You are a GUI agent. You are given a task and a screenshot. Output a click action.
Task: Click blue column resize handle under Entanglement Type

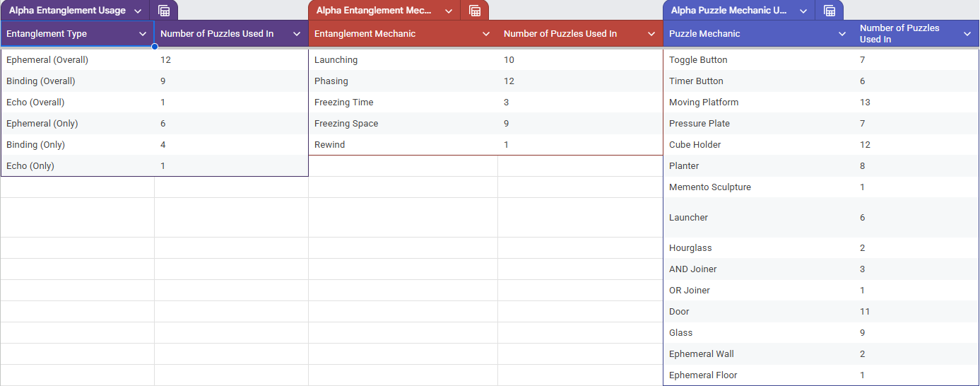coord(154,47)
